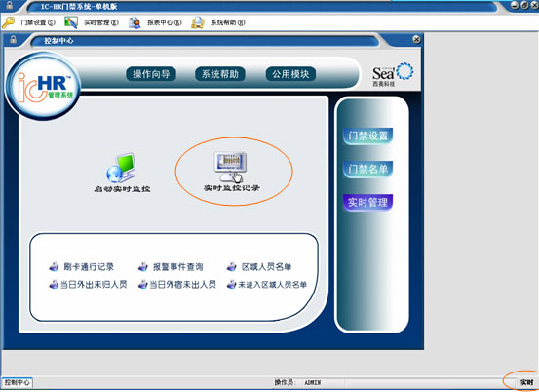Click the help icon beside 系统帮助
The height and width of the screenshot is (392, 539).
point(198,22)
